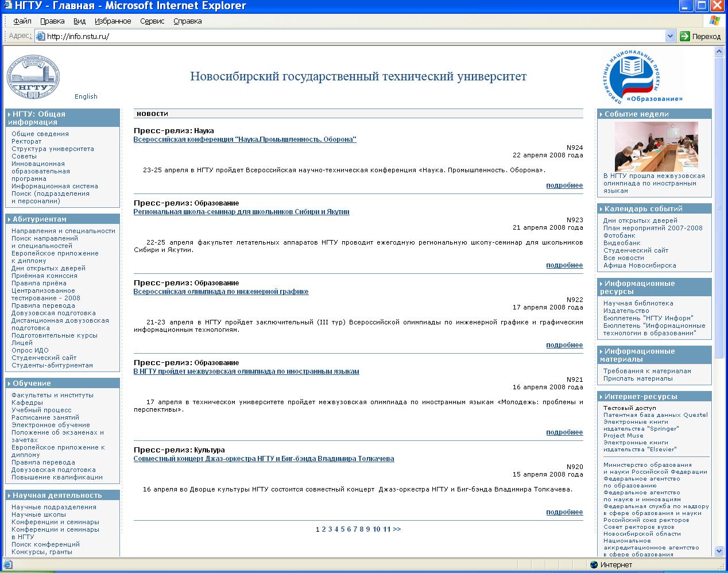Open Структура университета link
This screenshot has height=573, width=728.
point(53,149)
